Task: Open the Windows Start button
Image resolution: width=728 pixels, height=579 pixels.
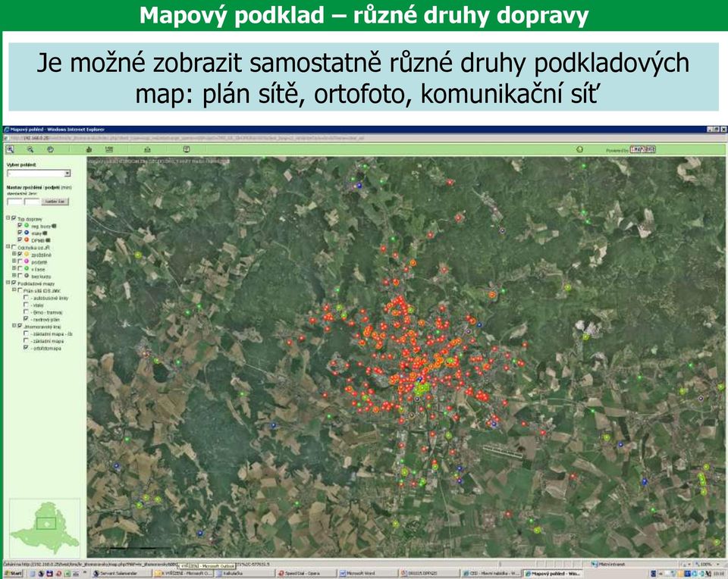Action: click(x=13, y=574)
